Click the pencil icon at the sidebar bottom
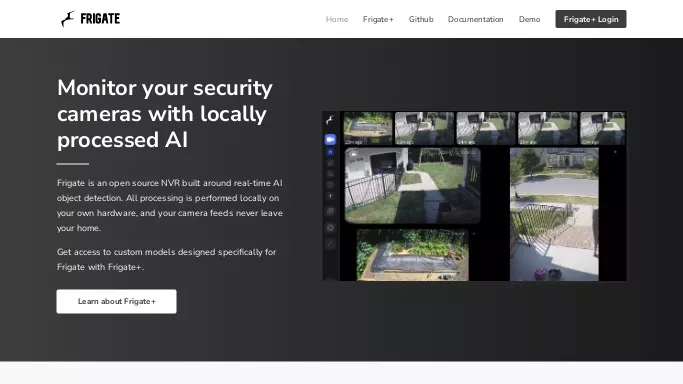 pyautogui.click(x=330, y=244)
